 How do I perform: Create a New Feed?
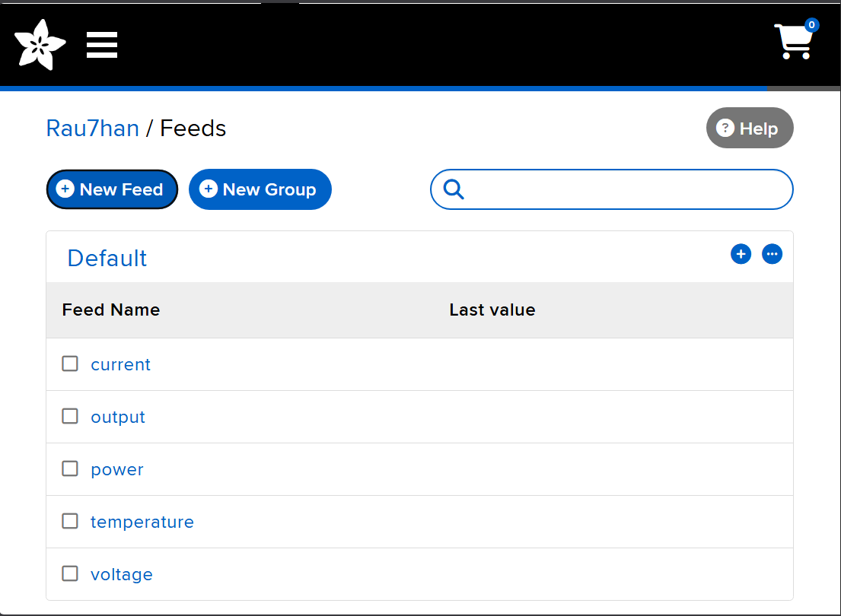[x=112, y=189]
